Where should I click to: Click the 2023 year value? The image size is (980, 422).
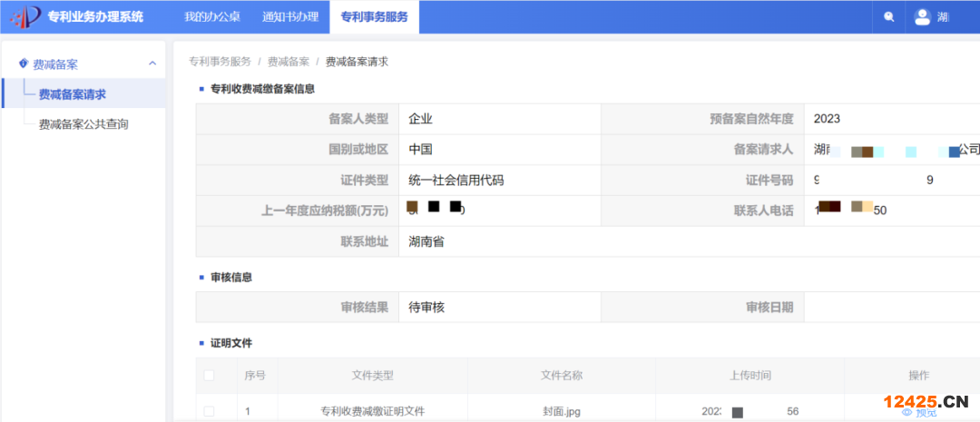tap(827, 119)
